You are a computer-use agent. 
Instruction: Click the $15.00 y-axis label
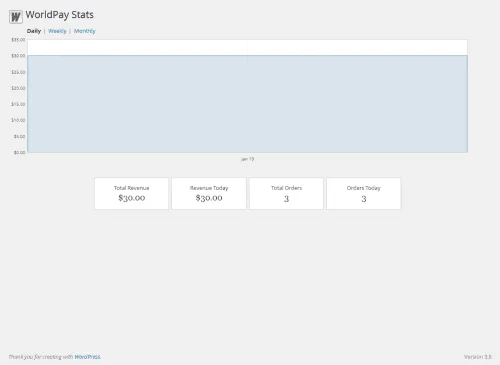pos(18,104)
